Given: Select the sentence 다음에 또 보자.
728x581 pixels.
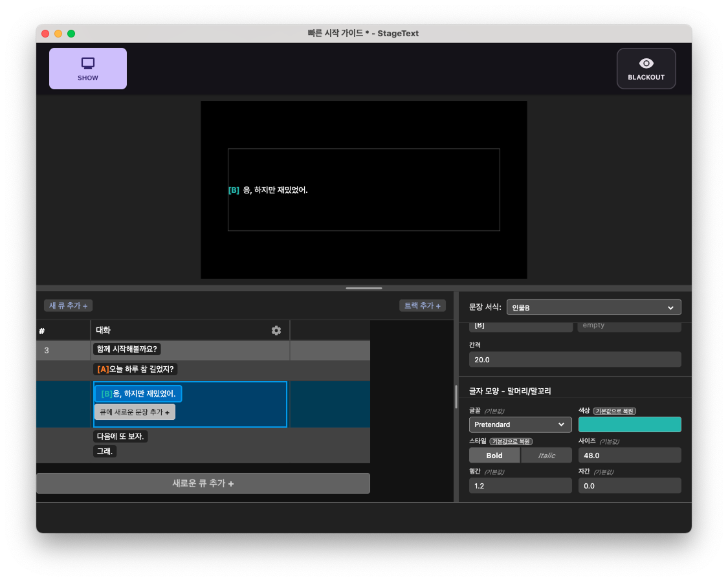Looking at the screenshot, I should pyautogui.click(x=120, y=436).
